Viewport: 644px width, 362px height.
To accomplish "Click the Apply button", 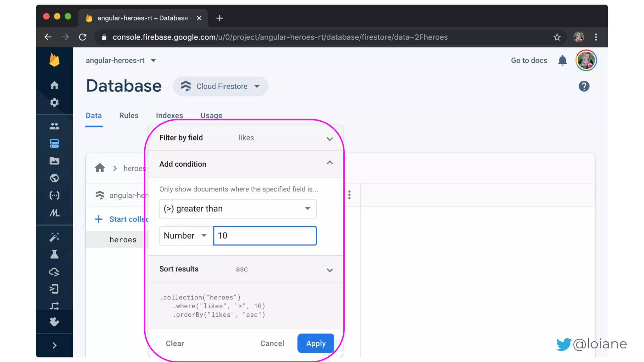I will pyautogui.click(x=316, y=343).
